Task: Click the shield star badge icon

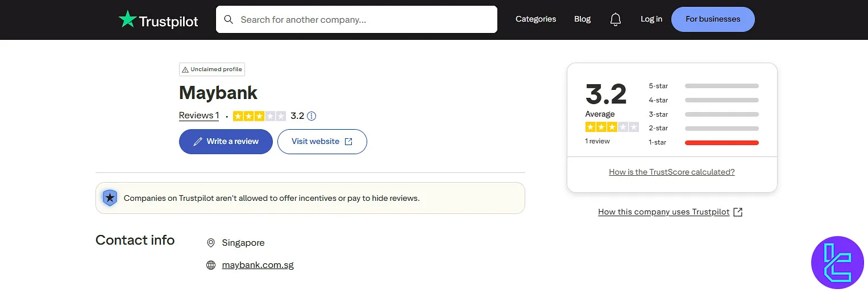Action: pyautogui.click(x=109, y=198)
